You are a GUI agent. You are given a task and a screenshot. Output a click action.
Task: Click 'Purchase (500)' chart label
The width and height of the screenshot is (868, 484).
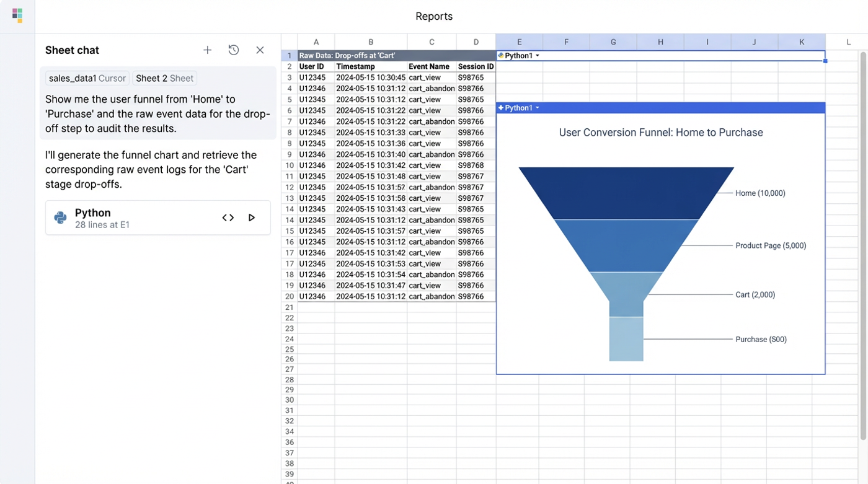[x=761, y=340]
